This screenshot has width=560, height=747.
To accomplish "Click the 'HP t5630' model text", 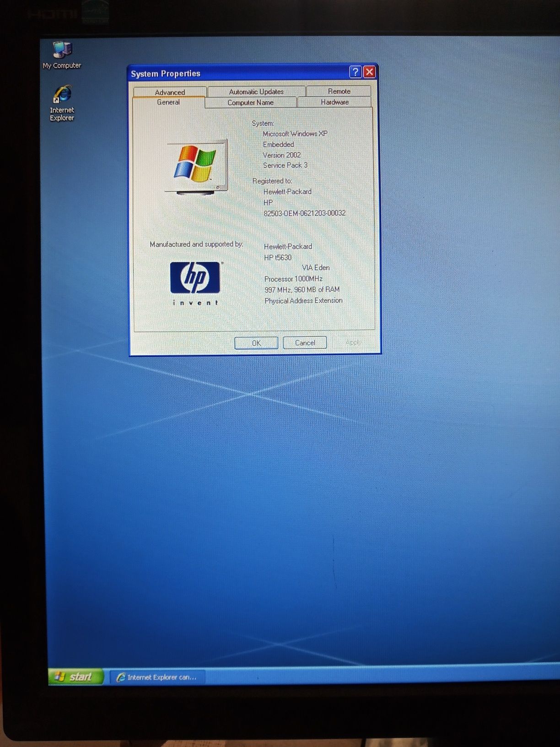I will (278, 257).
